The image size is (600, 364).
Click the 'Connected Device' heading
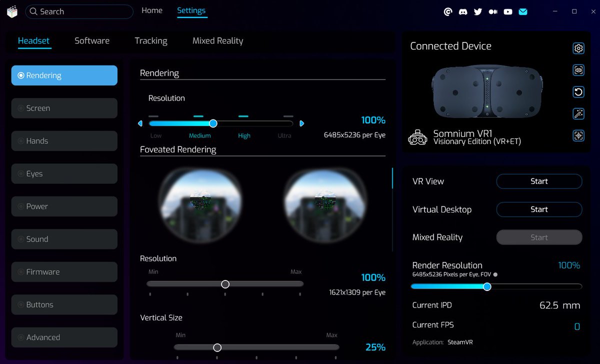click(x=450, y=46)
